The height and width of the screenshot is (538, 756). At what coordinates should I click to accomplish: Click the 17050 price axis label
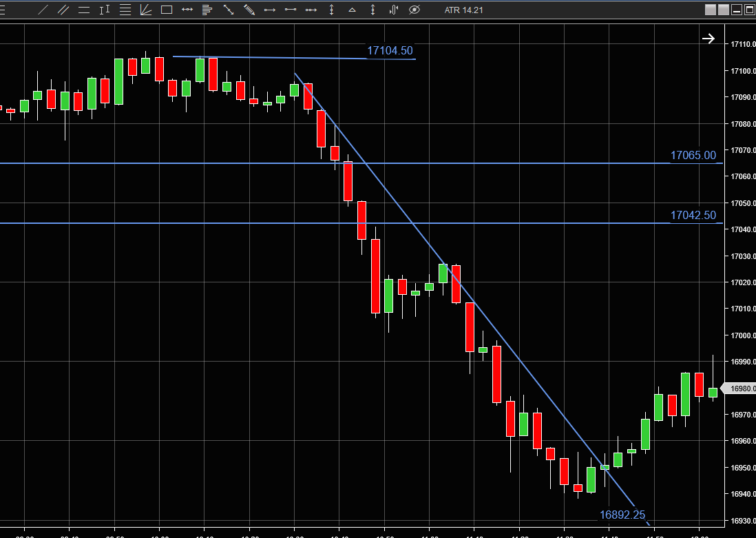click(x=743, y=203)
